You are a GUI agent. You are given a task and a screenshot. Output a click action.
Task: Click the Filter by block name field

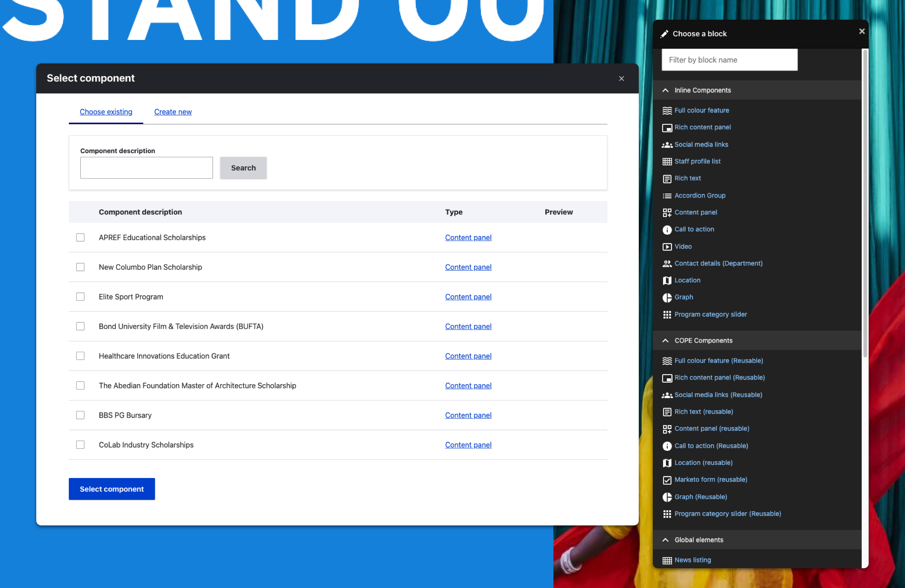click(729, 60)
